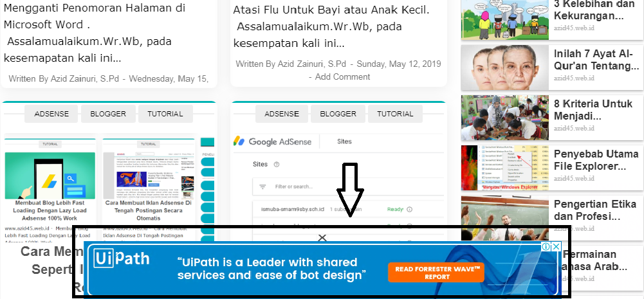Click azid45.web.id under Penyebab Utama File Explorer
This screenshot has width=644, height=299.
(574, 178)
